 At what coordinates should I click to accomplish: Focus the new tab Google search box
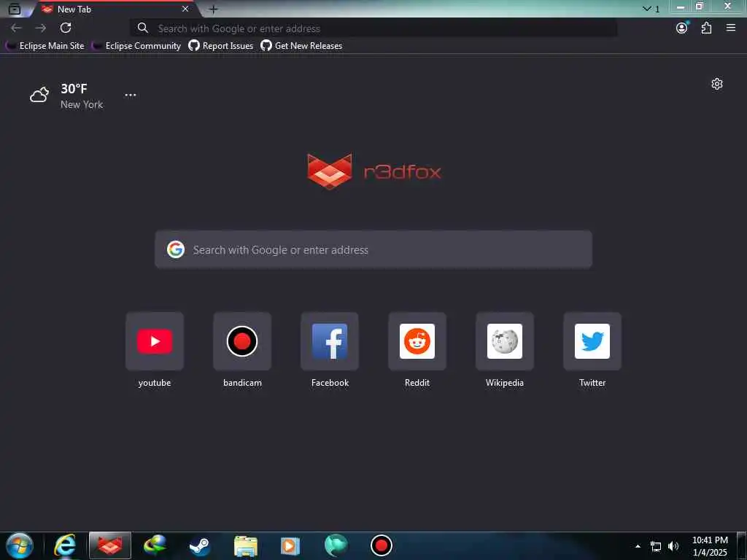coord(373,249)
